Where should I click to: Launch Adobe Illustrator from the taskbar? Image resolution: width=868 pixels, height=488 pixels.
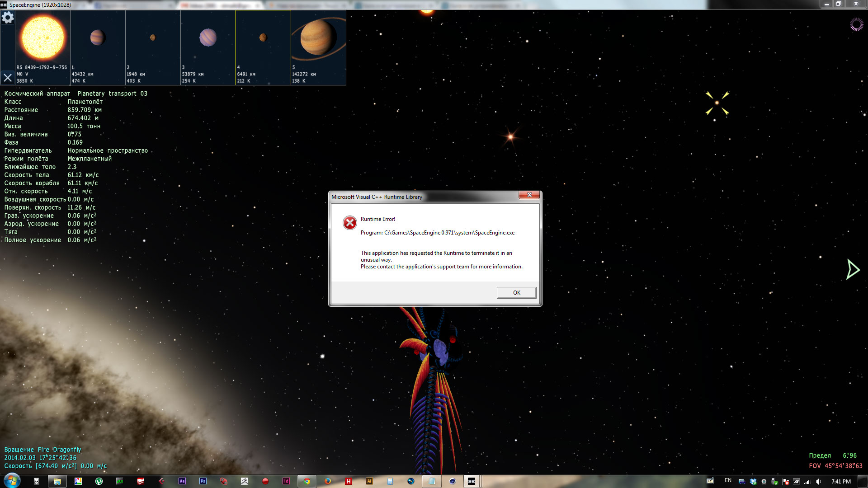click(x=369, y=481)
